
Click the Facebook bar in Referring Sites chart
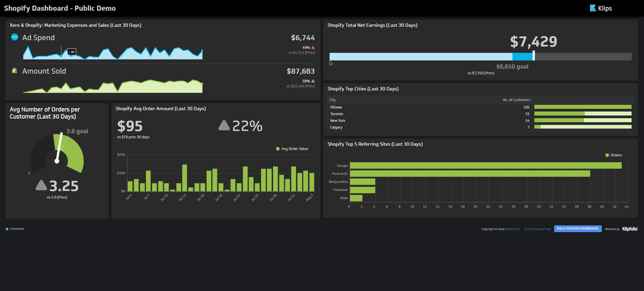pyautogui.click(x=363, y=190)
